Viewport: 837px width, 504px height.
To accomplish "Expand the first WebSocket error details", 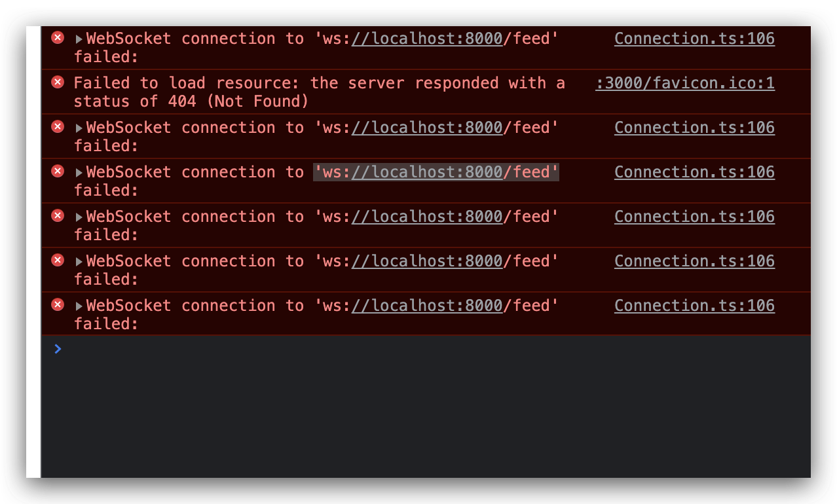I will click(x=78, y=38).
